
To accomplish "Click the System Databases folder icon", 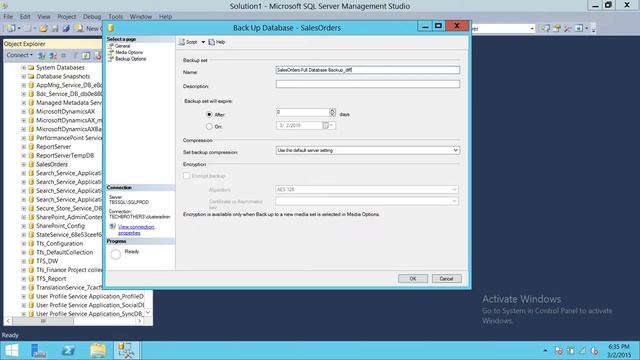I will (31, 68).
